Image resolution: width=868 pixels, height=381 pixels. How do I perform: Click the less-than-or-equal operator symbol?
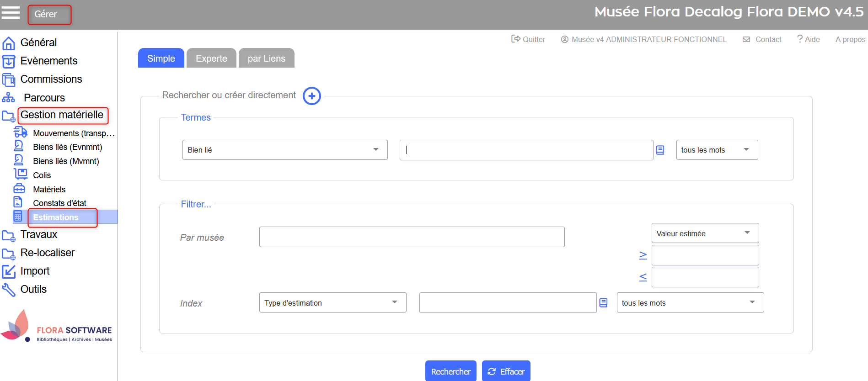coord(643,277)
